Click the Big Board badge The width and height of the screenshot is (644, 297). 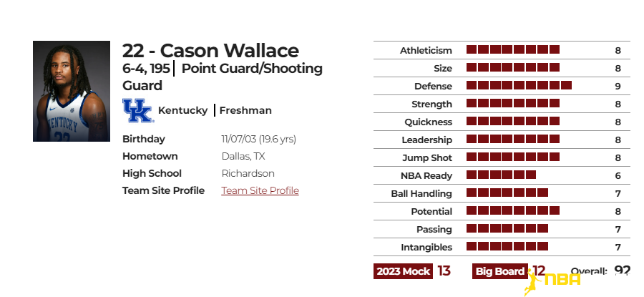pos(500,271)
